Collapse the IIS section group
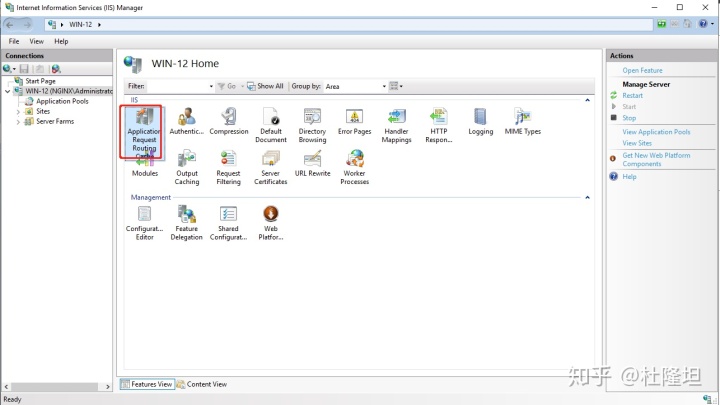The image size is (720, 405). tap(587, 100)
